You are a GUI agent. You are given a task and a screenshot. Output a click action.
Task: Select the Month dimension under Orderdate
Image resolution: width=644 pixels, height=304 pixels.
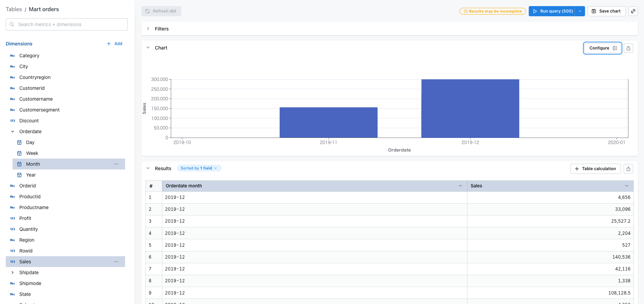point(69,164)
